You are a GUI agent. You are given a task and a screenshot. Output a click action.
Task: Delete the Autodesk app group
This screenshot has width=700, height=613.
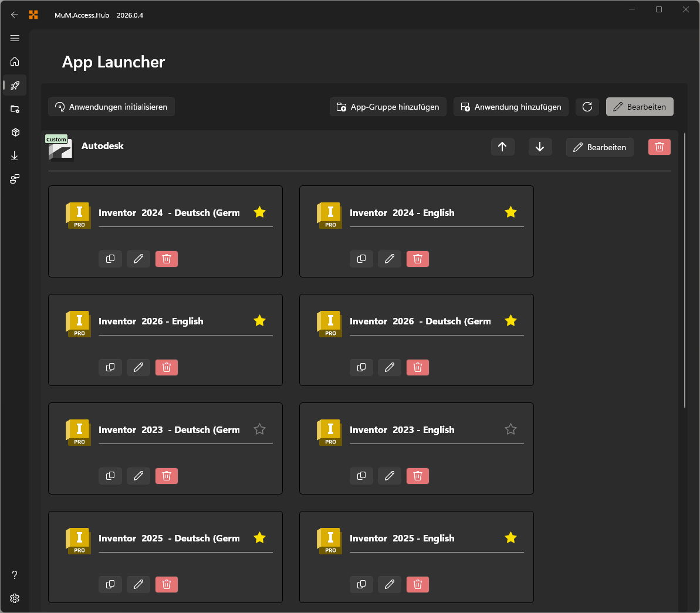(659, 147)
